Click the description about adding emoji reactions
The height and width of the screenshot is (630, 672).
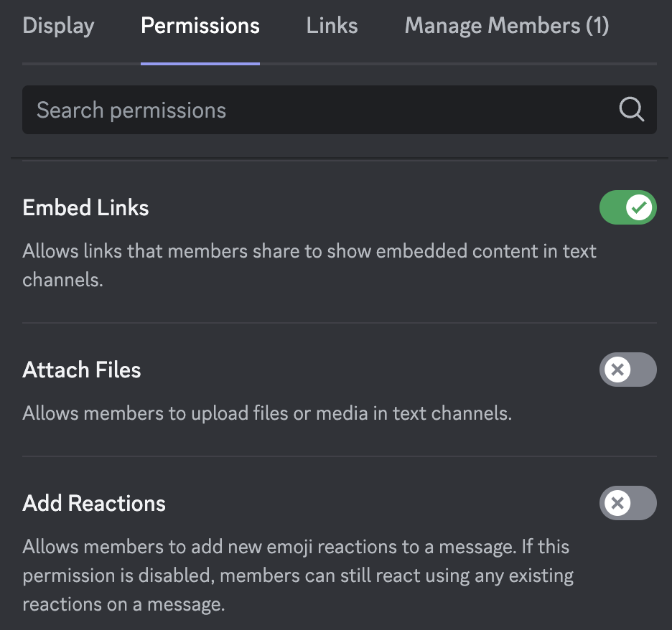pyautogui.click(x=298, y=575)
